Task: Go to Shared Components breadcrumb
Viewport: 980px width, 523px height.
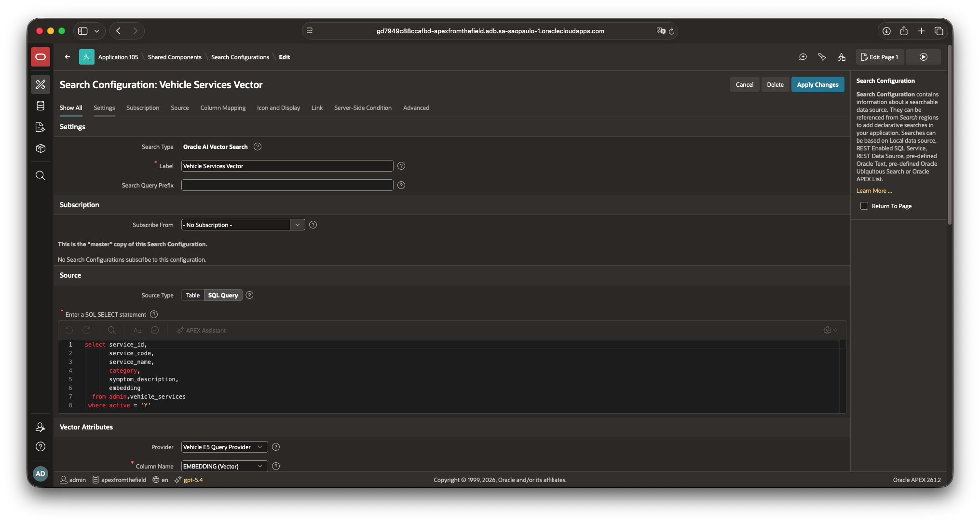Action: point(175,57)
